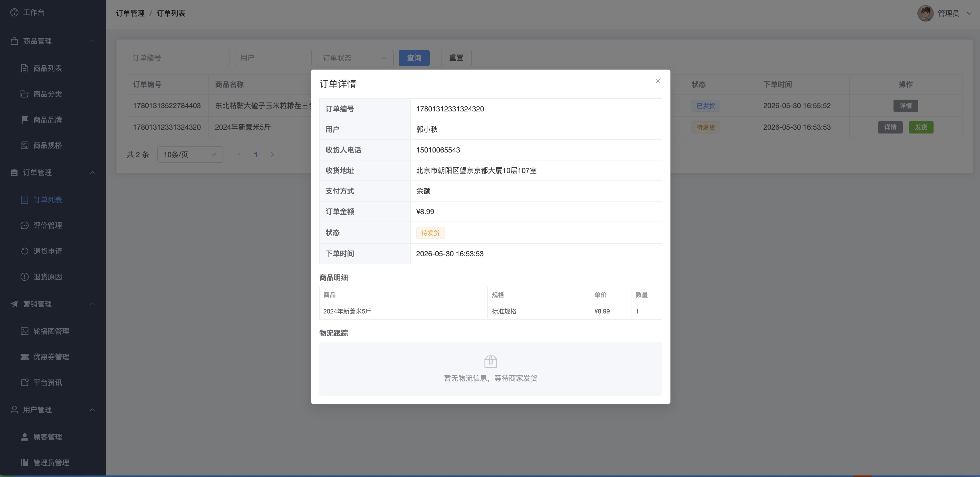This screenshot has width=980, height=477.
Task: Click the 轮播图管理 picture icon
Action: tap(24, 331)
